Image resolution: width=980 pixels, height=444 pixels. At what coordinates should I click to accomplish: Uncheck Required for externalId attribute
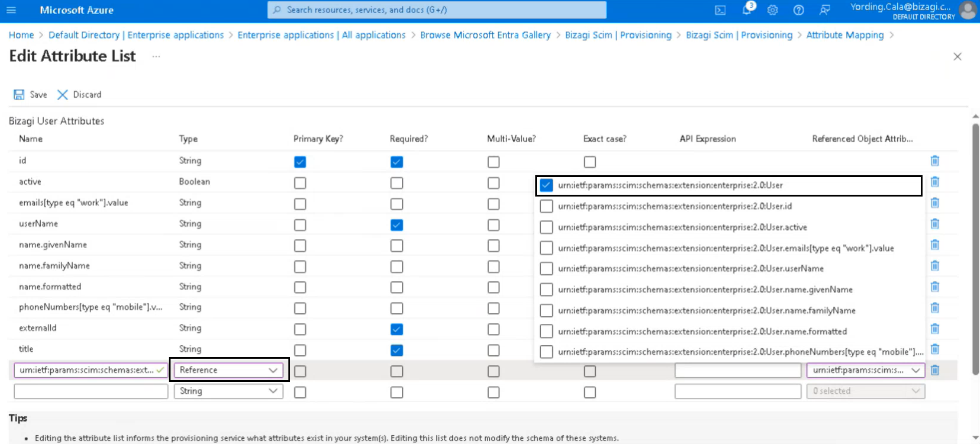coord(397,329)
